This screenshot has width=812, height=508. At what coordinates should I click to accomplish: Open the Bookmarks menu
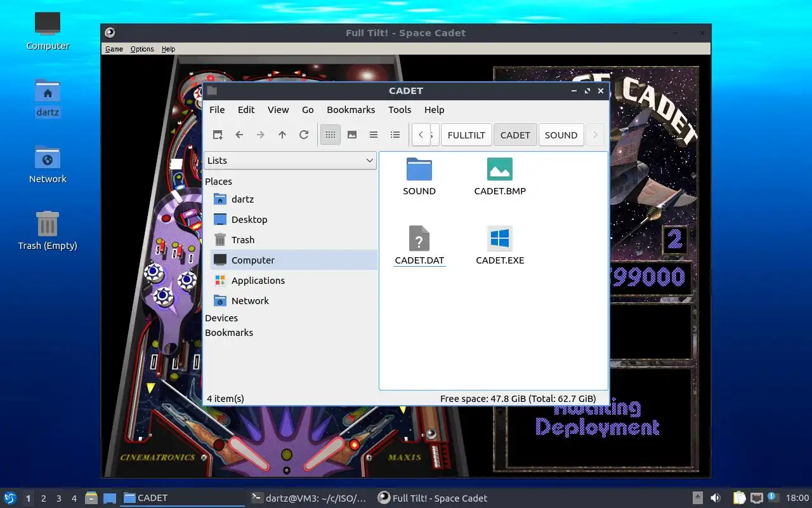(351, 110)
